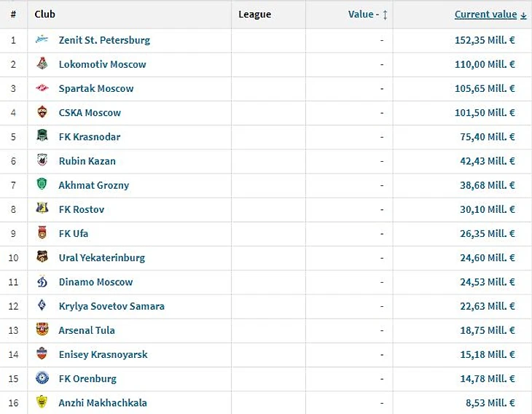Click the Lokomotiv Moscow club crest icon
The width and height of the screenshot is (532, 414).
[x=42, y=64]
